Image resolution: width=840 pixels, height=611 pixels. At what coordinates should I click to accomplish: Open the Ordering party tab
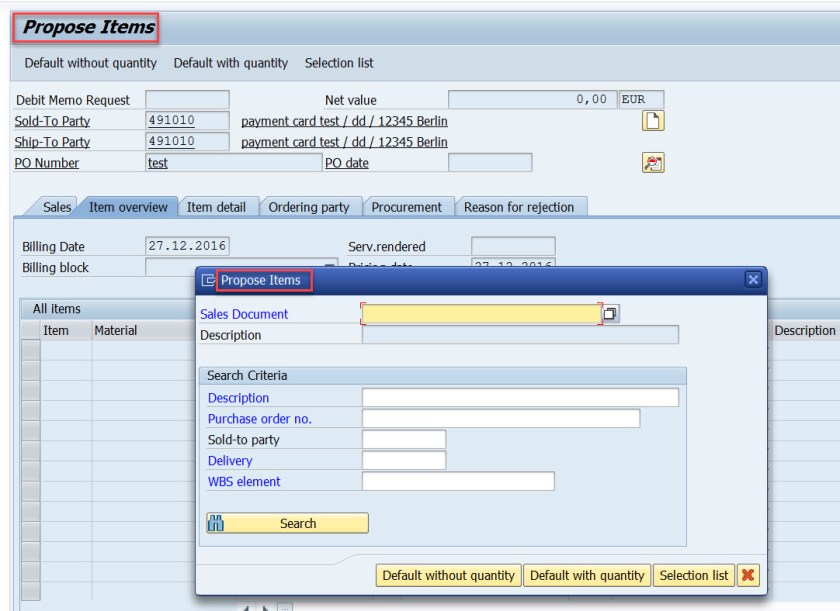coord(309,207)
